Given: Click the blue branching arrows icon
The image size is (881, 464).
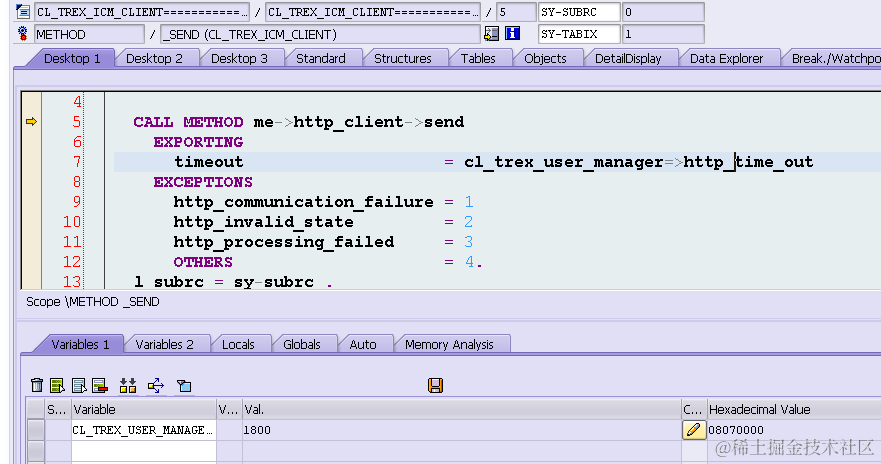Looking at the screenshot, I should pos(156,385).
